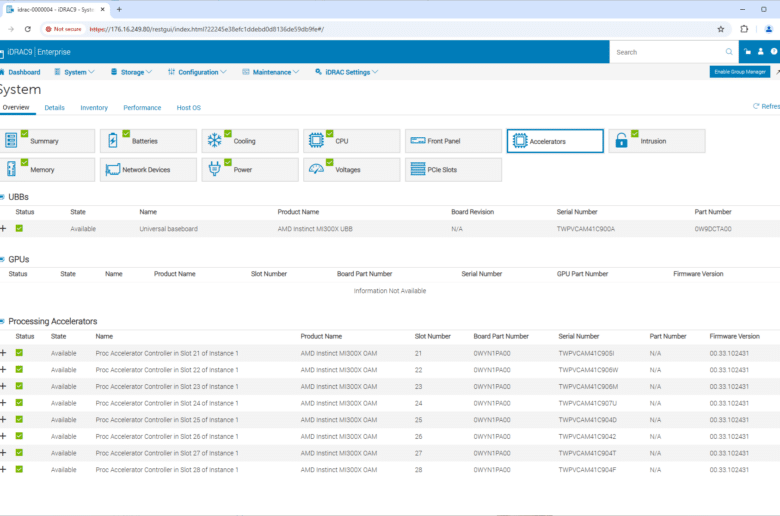Collapse the GPUs section
Image resolution: width=780 pixels, height=516 pixels.
pyautogui.click(x=2, y=259)
